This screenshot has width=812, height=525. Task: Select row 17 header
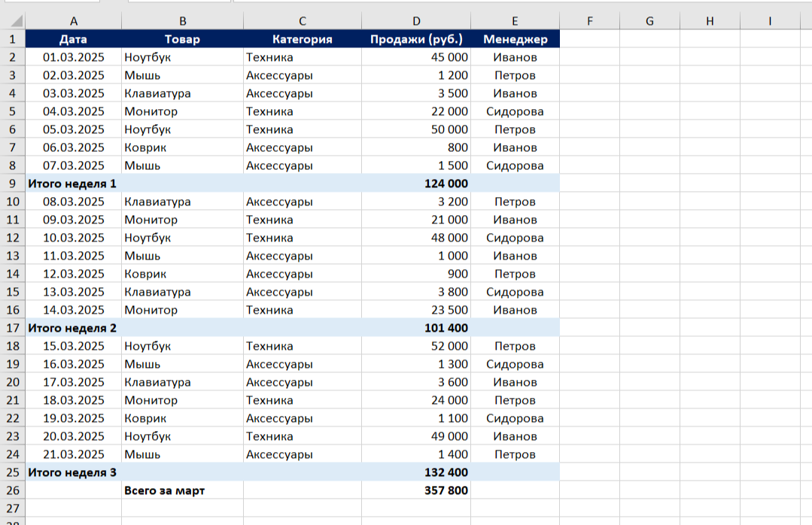tap(13, 328)
